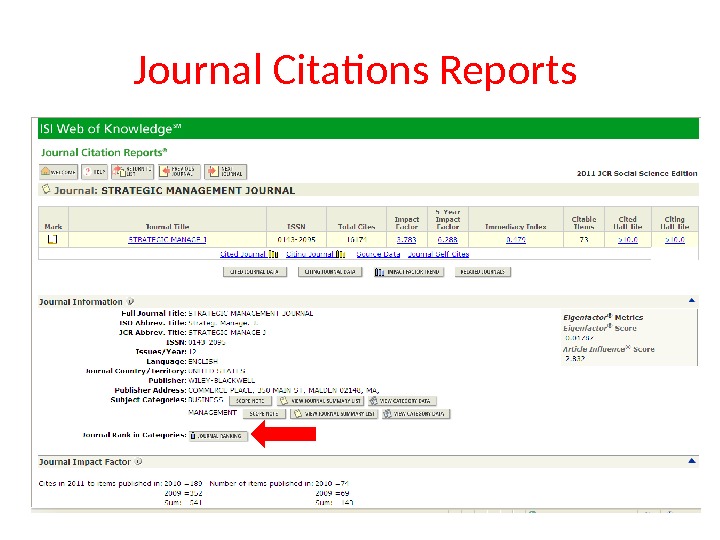This screenshot has width=720, height=540.
Task: Open Journal Information info icon
Action: [130, 302]
